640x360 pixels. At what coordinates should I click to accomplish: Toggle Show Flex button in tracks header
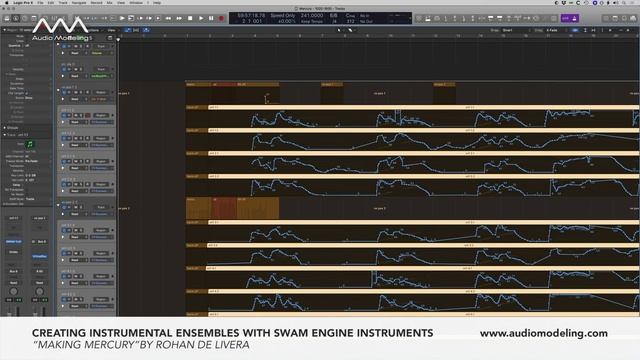click(x=136, y=30)
